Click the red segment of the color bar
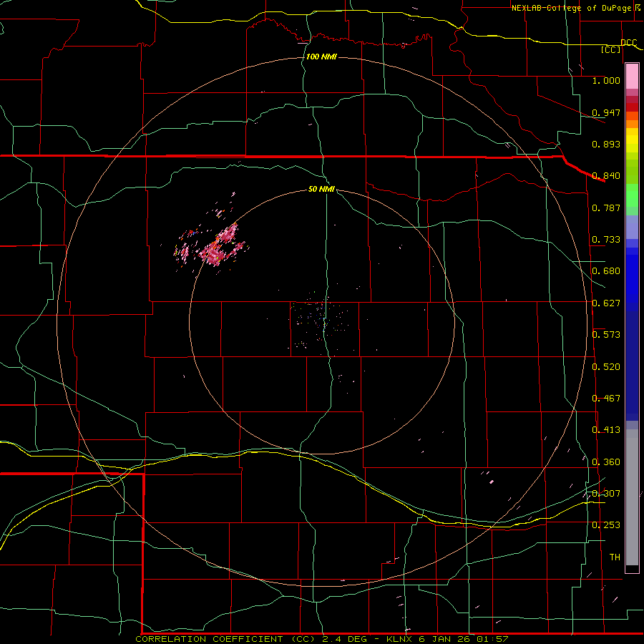Screen dimensions: 644x644 632,107
